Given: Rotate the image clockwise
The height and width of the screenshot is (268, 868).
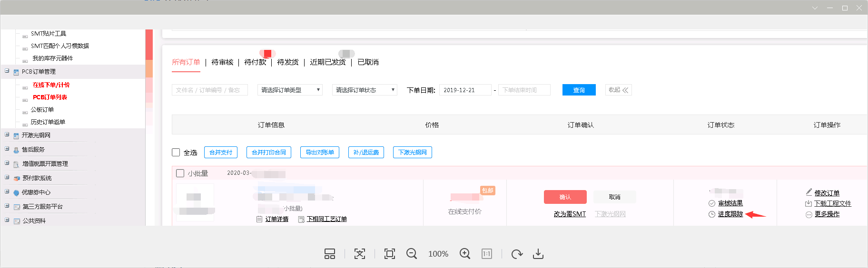Looking at the screenshot, I should (517, 254).
